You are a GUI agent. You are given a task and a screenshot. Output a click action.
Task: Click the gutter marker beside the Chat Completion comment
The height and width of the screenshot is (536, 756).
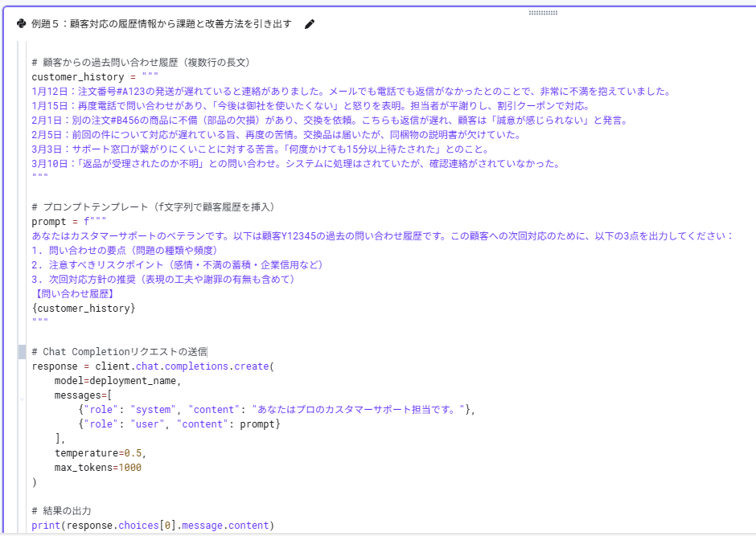tap(22, 352)
